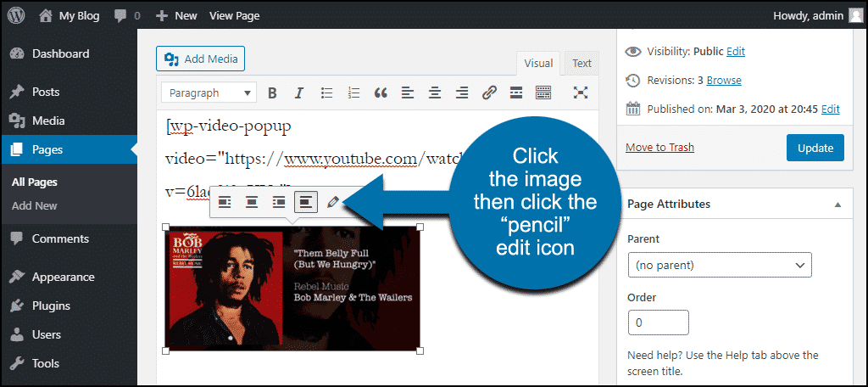Insert a numbered list
The height and width of the screenshot is (387, 868).
coord(353,93)
